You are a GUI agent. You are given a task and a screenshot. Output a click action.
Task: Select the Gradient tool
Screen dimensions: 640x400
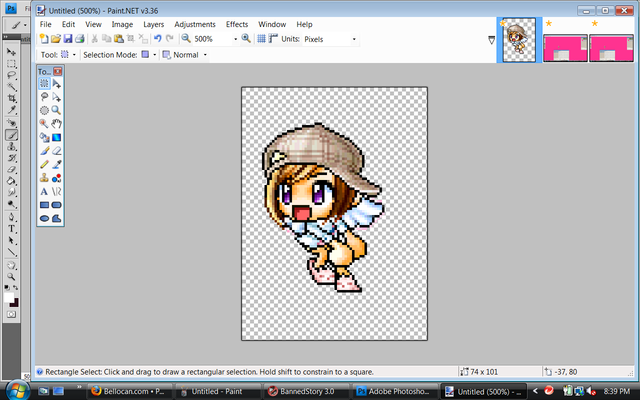[x=56, y=137]
